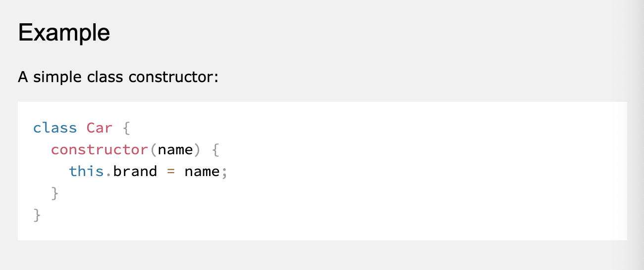Click the "Example" heading
644x270 pixels.
(64, 33)
